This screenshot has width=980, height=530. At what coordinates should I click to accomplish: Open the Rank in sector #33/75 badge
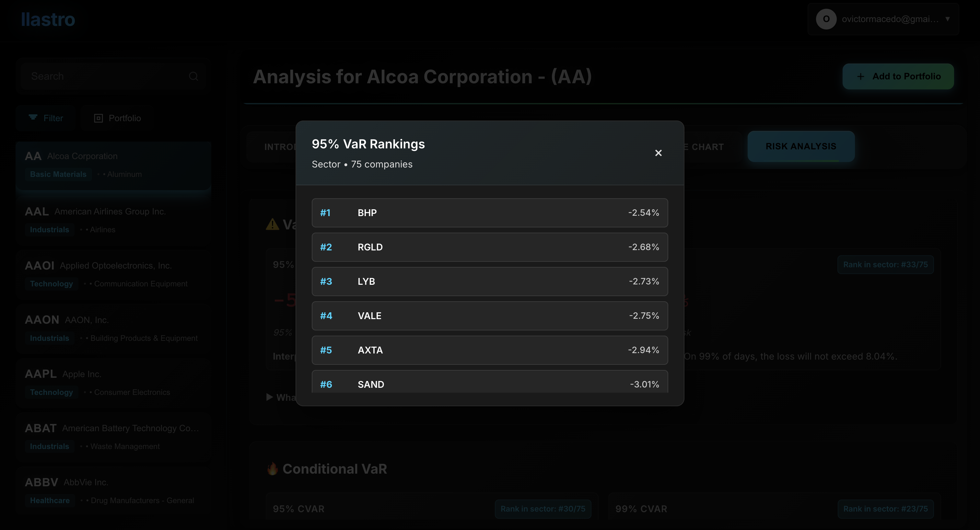(885, 265)
